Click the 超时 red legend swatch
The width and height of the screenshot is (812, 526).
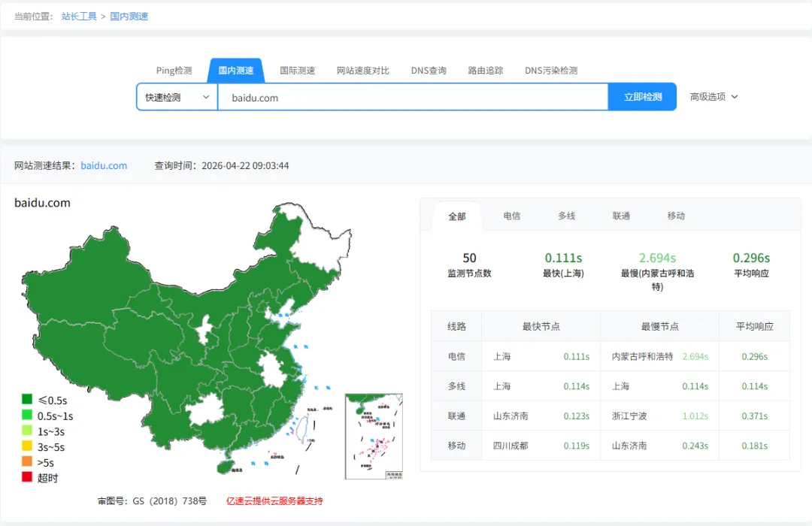click(x=27, y=477)
